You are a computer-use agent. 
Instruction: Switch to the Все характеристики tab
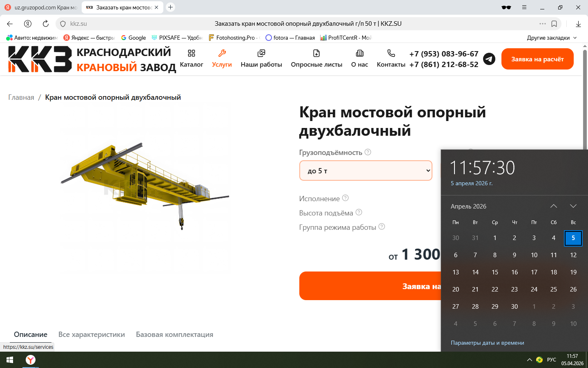pos(91,334)
